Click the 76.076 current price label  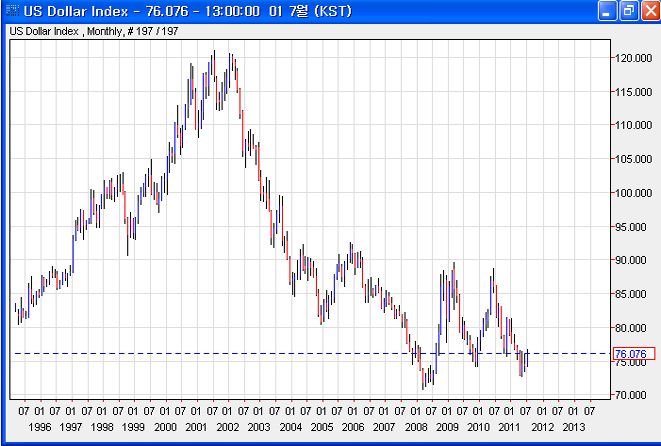pos(634,354)
